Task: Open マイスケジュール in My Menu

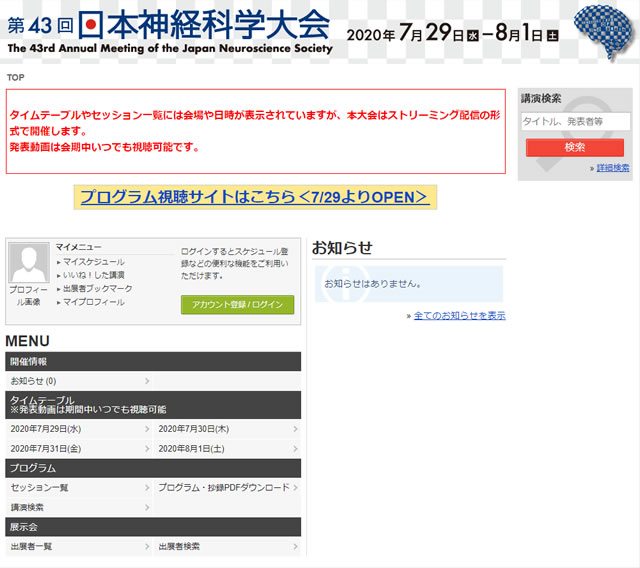Action: tap(93, 262)
